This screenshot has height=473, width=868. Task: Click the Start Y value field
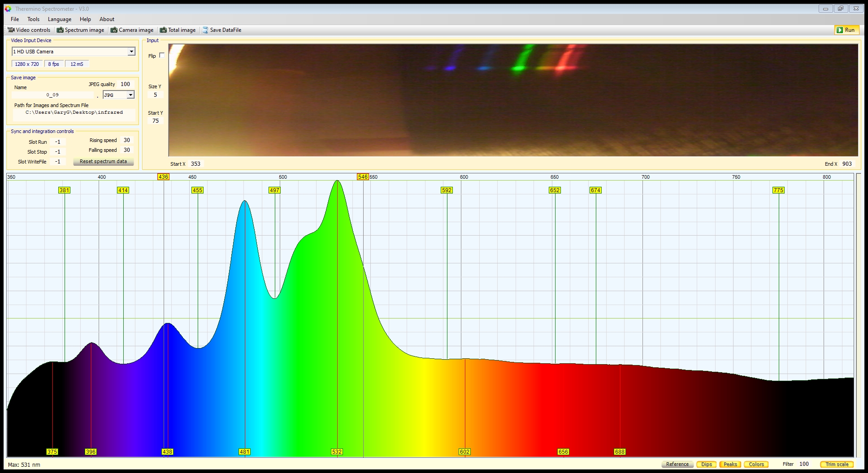(x=156, y=121)
